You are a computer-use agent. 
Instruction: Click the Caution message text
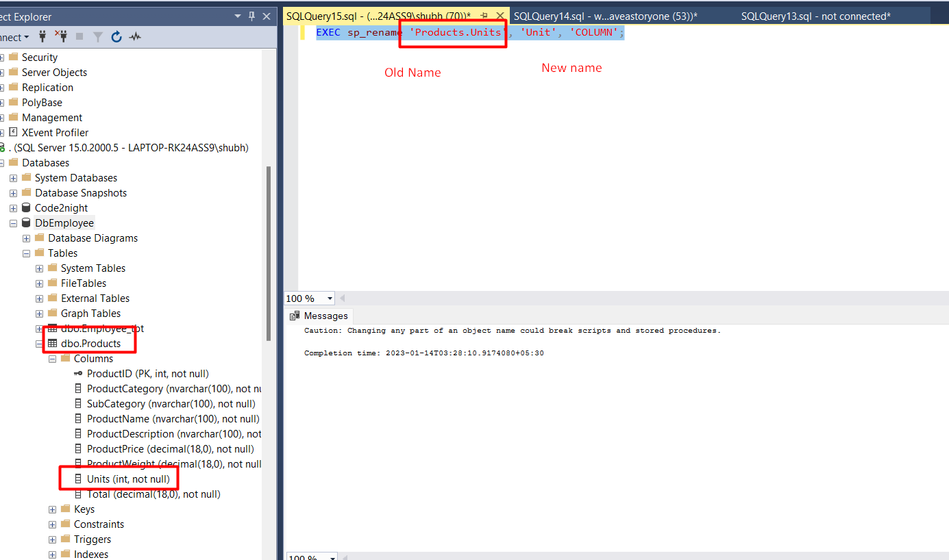(x=513, y=331)
